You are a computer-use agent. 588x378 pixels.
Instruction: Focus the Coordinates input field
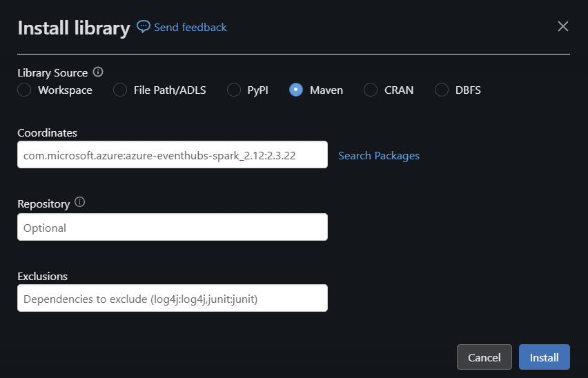tap(173, 155)
